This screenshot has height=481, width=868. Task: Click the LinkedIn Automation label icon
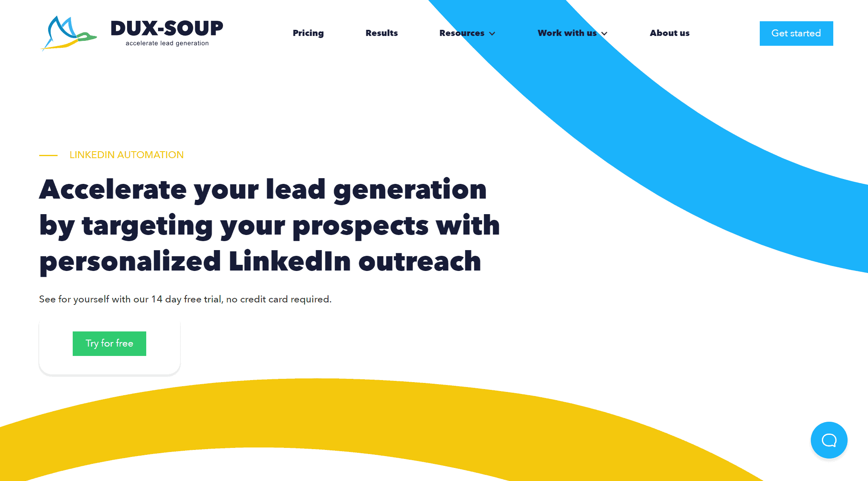[47, 155]
